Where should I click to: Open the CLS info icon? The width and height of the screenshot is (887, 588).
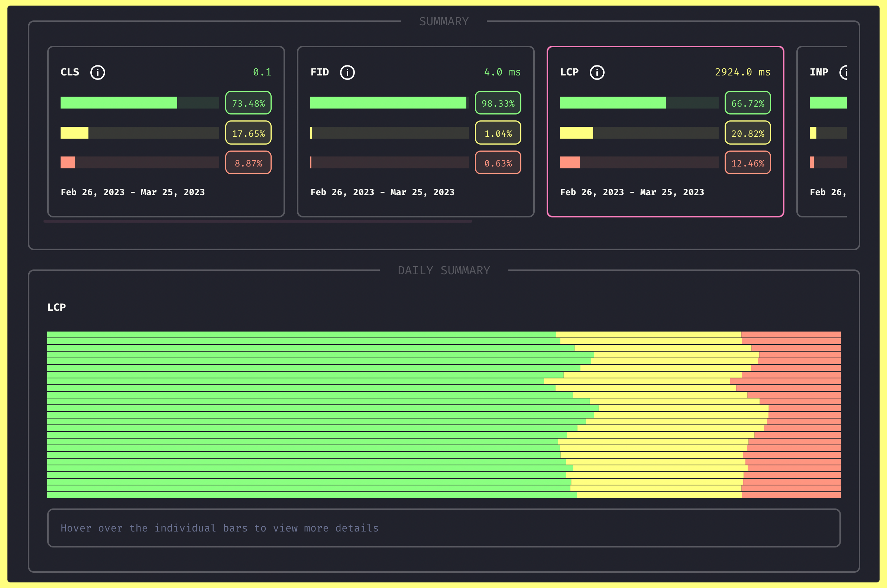pyautogui.click(x=97, y=72)
